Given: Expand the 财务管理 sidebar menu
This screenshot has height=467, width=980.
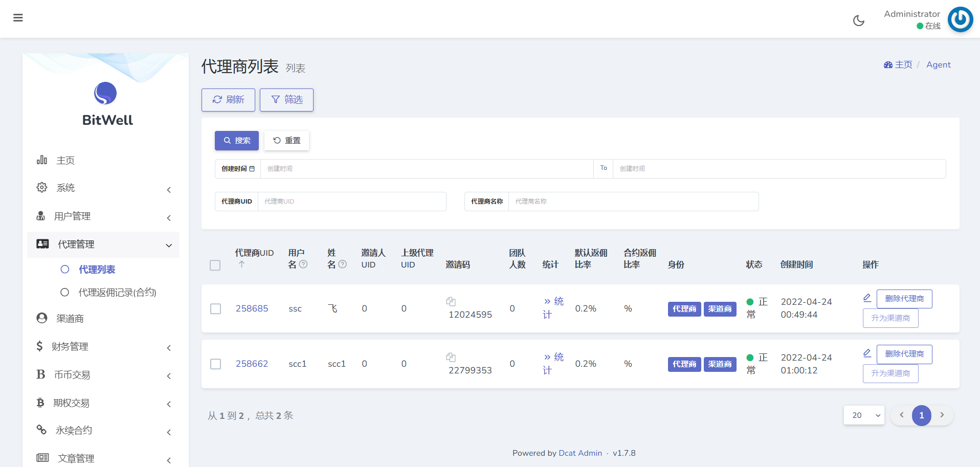Looking at the screenshot, I should click(x=103, y=347).
